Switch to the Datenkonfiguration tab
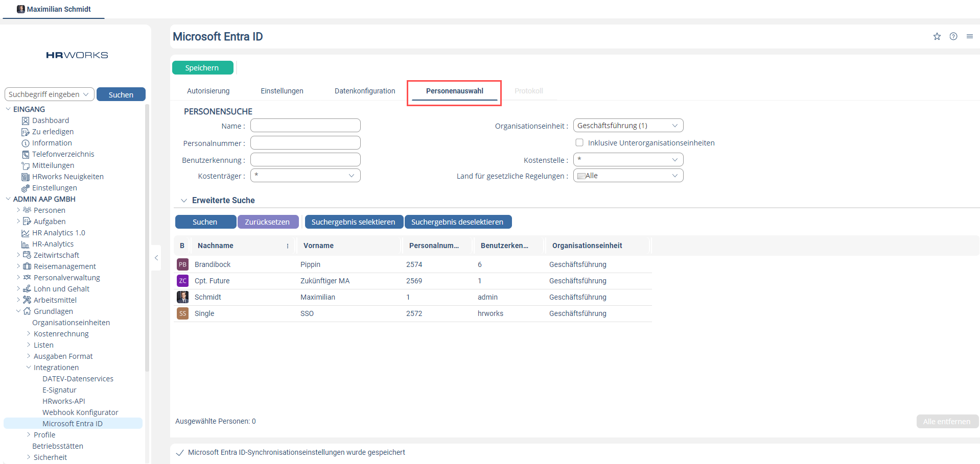 click(365, 91)
